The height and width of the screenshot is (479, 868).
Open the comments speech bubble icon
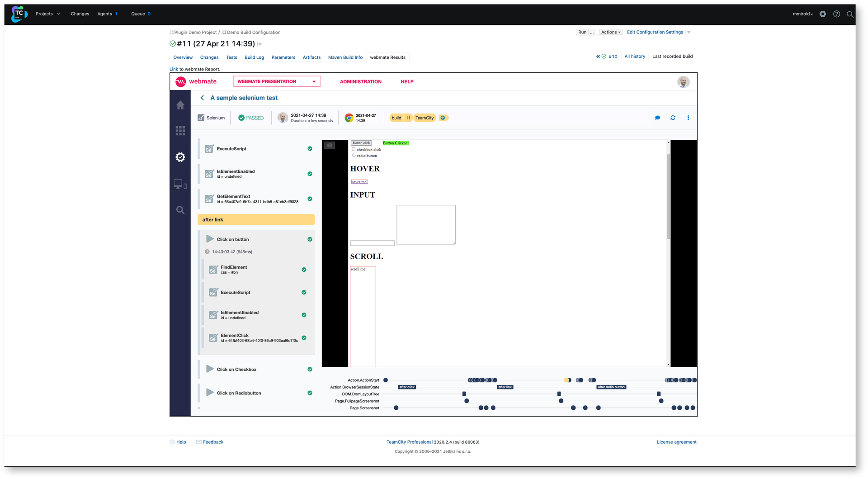[x=657, y=118]
